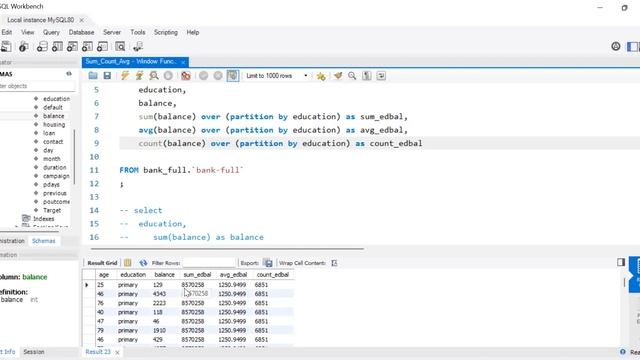Execute the whole script with lightning icon
This screenshot has width=640, height=360.
pos(125,76)
